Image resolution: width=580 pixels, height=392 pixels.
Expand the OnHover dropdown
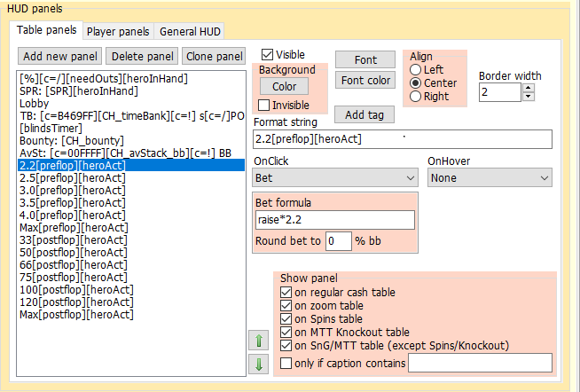(x=490, y=178)
